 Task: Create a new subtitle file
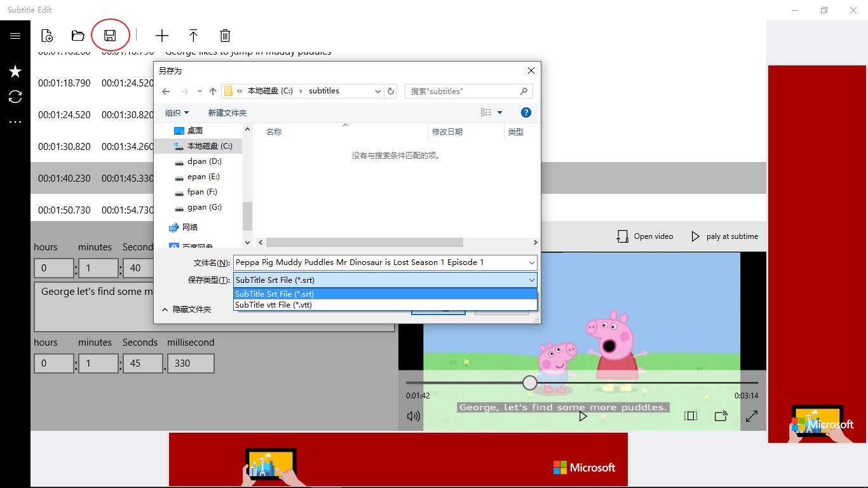point(46,36)
